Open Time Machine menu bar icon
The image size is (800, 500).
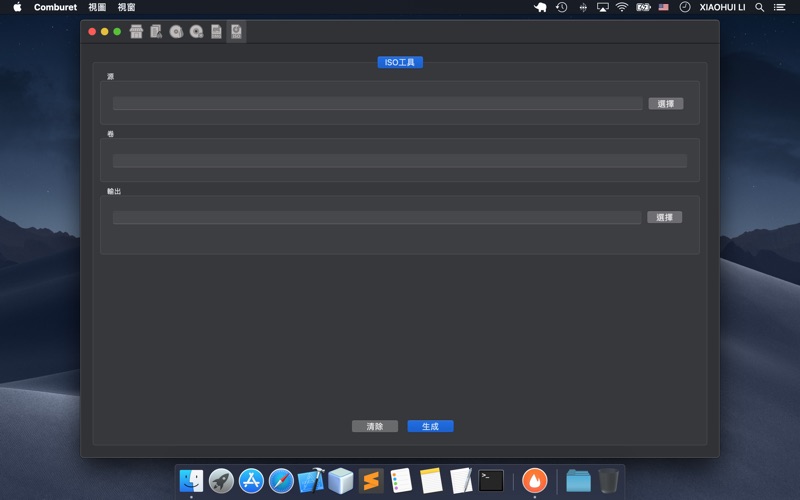[562, 7]
